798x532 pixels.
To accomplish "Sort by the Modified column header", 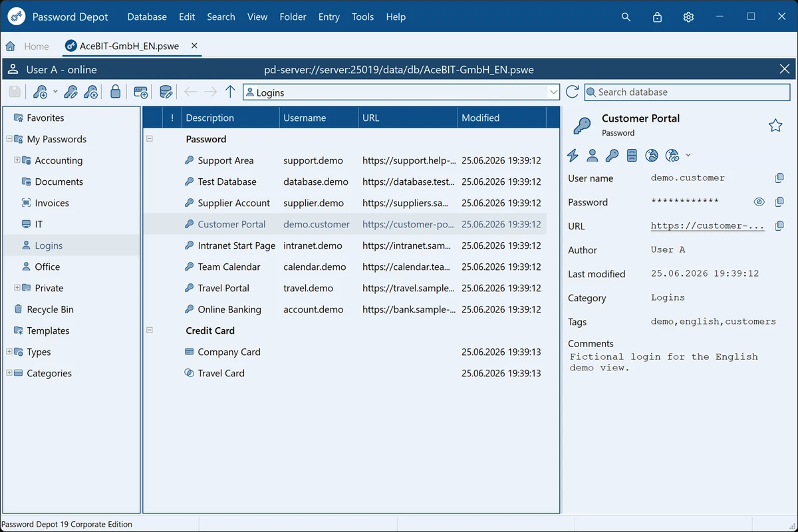I will 502,118.
